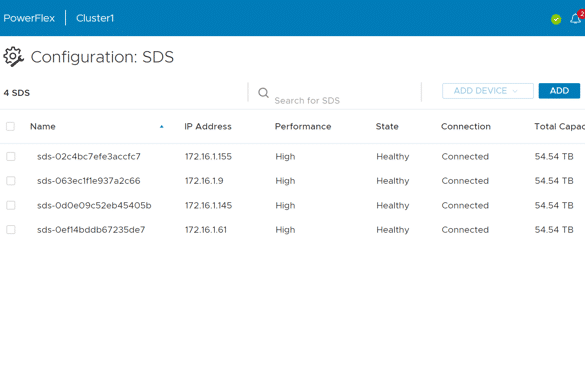Check the box for sds-02c4bc7efe3accfc7
The width and height of the screenshot is (585, 379).
pyautogui.click(x=11, y=156)
